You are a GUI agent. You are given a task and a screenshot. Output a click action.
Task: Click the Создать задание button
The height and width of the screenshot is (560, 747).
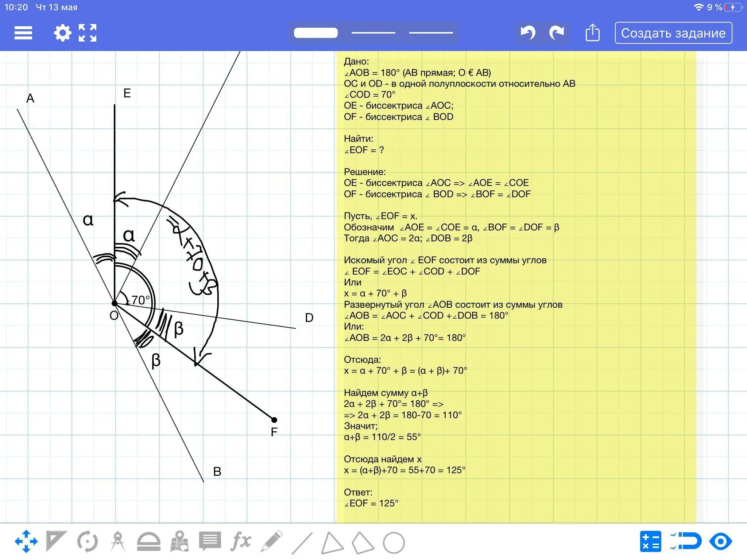point(673,33)
